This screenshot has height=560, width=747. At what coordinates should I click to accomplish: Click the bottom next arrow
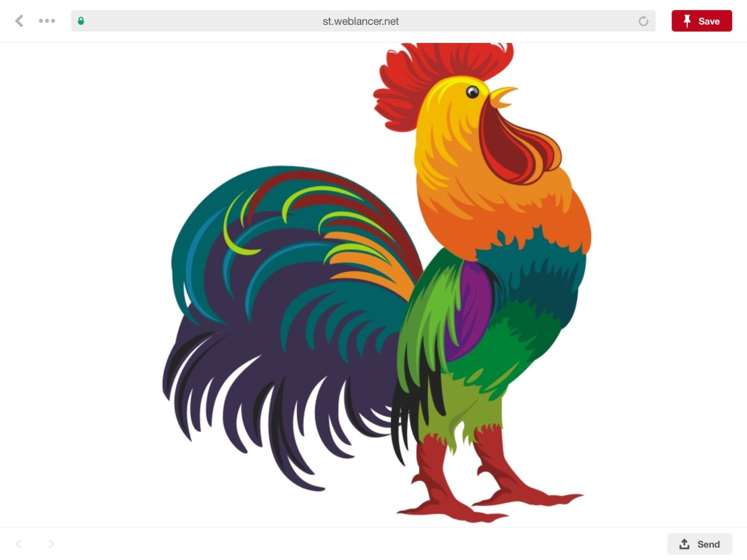click(x=51, y=544)
